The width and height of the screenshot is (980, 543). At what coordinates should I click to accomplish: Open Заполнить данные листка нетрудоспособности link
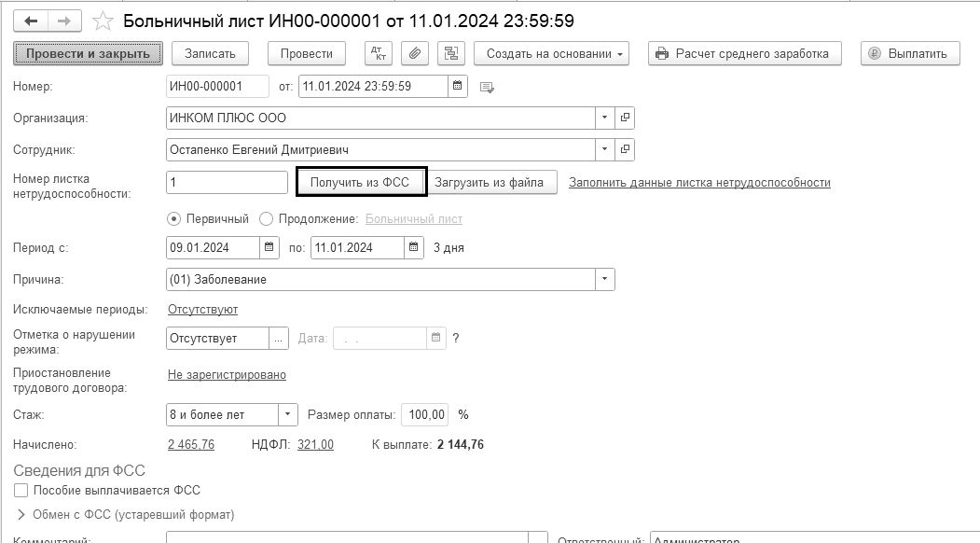699,183
